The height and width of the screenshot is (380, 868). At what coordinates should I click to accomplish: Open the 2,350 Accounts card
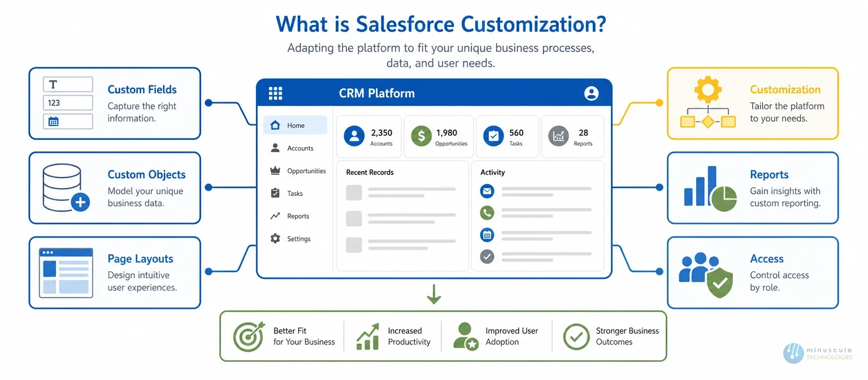coord(369,136)
